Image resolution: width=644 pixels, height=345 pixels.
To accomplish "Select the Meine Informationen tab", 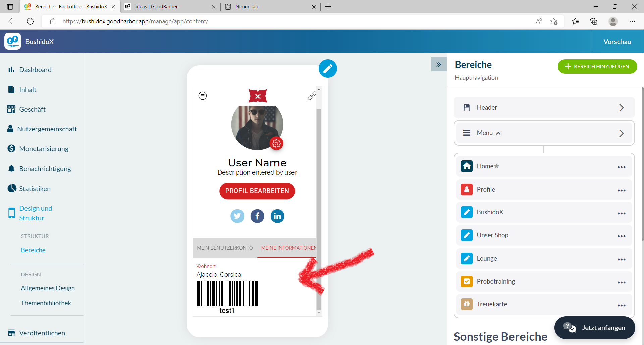I will [287, 248].
